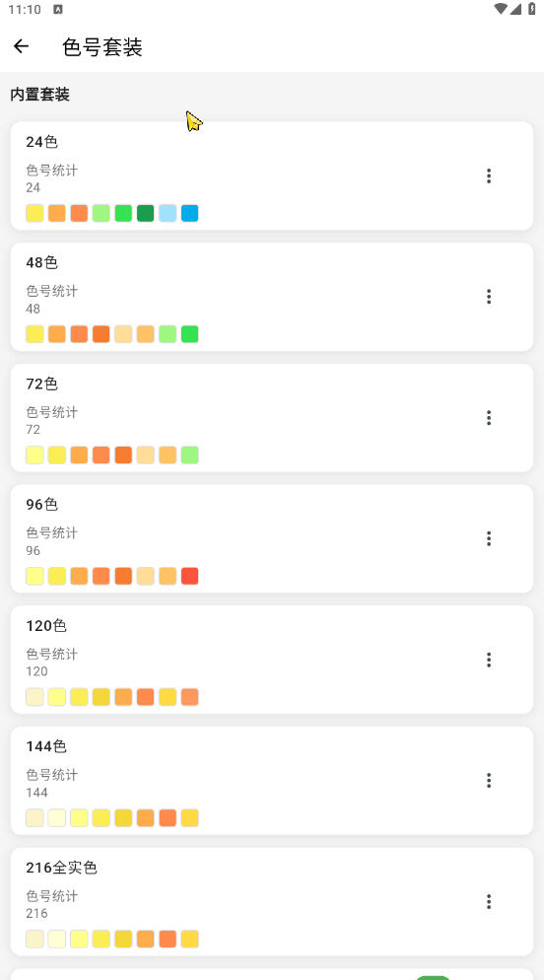Open more options for 48色 set
Screen dimensions: 544x980
pos(489,297)
